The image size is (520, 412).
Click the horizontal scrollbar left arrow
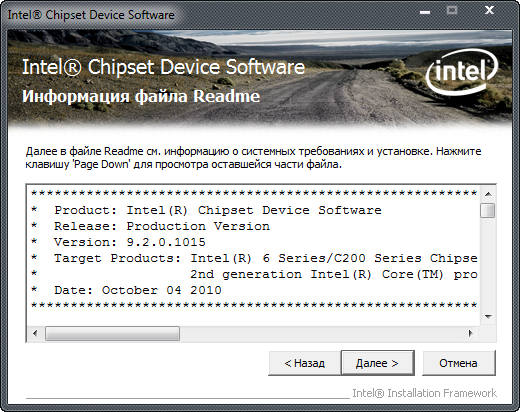point(35,333)
